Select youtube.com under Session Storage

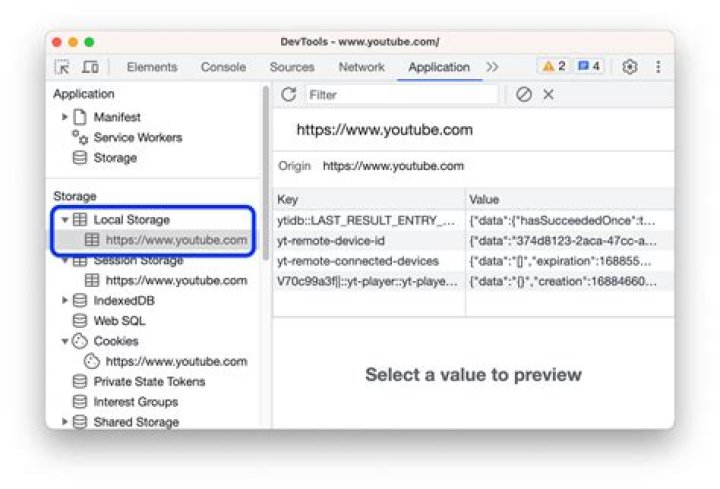point(176,280)
